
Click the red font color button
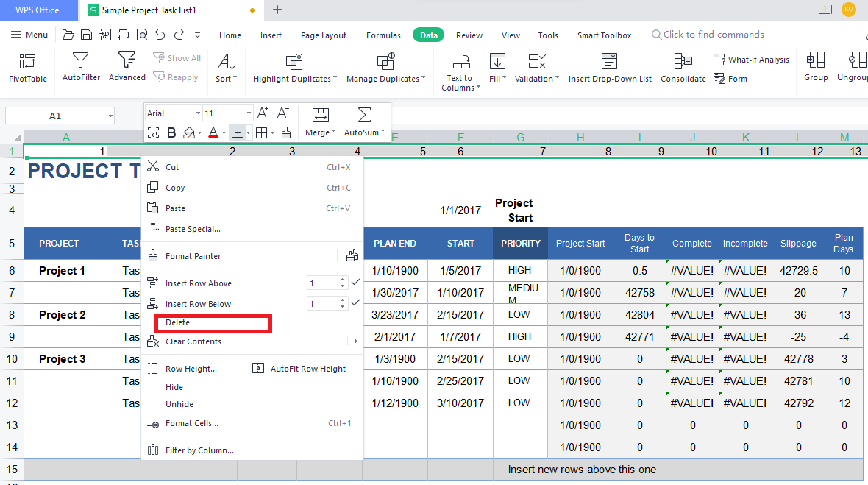click(213, 132)
